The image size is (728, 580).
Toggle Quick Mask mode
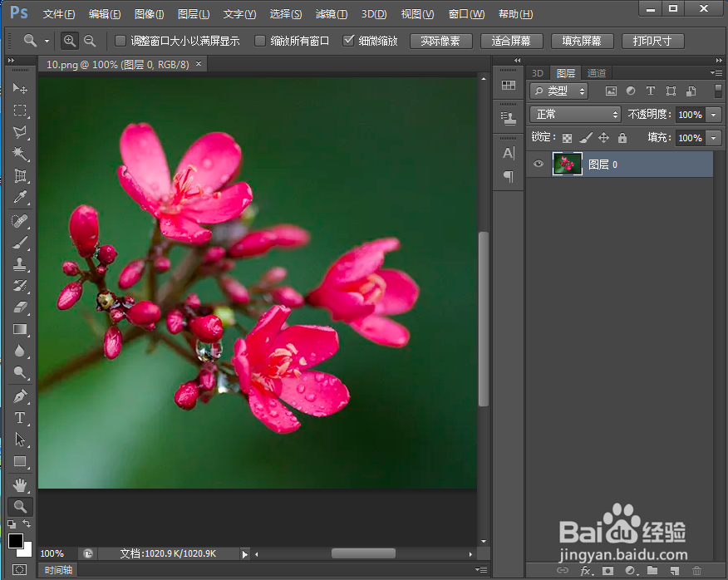pyautogui.click(x=19, y=569)
